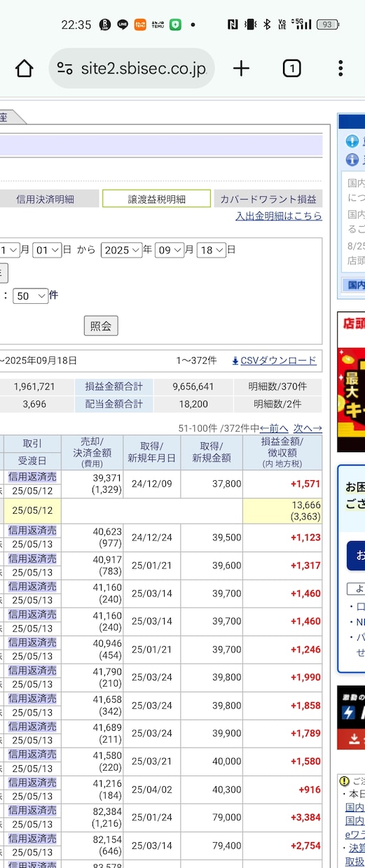Open the start day dropdown showing 01
The height and width of the screenshot is (868, 365).
click(x=47, y=250)
